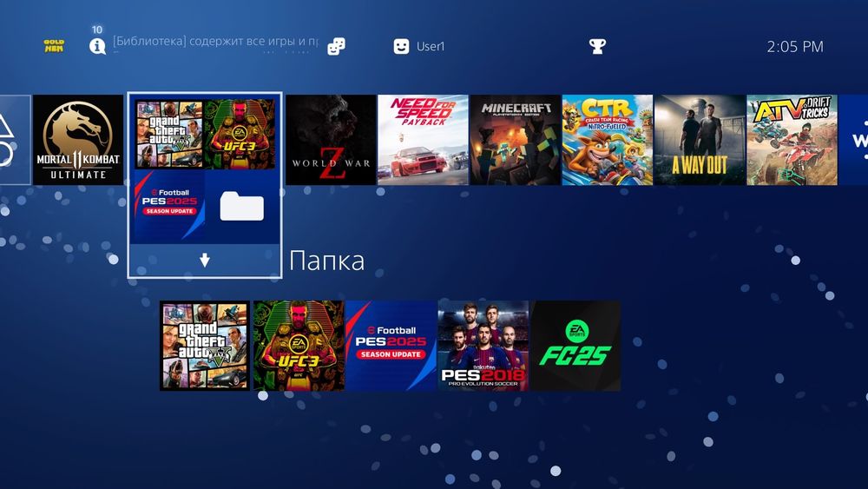Open the Gold Hen PlayStation Store icon

click(x=54, y=46)
